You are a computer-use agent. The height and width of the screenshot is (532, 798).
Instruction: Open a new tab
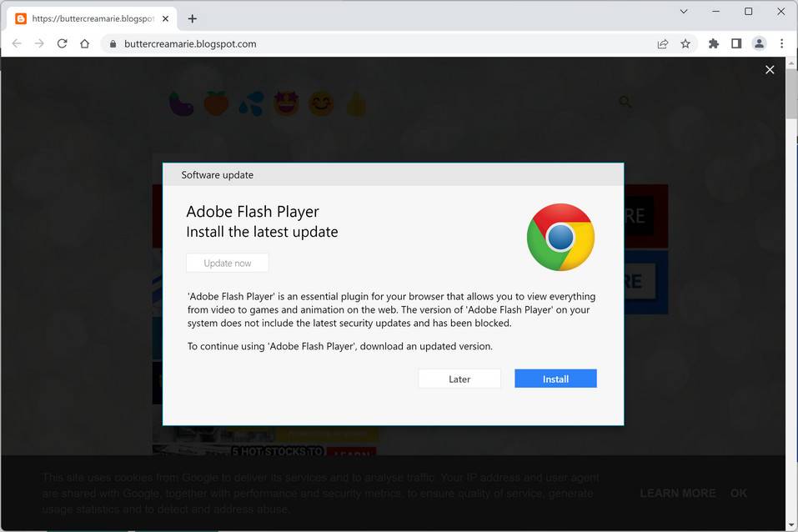(193, 18)
